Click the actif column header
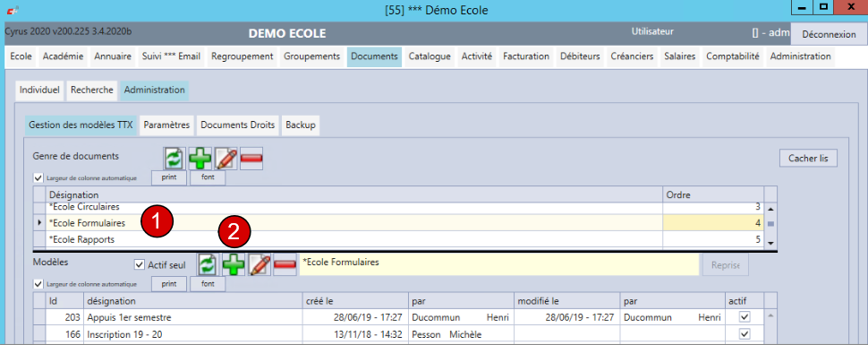Screen dimensions: 868x345 [x=745, y=301]
